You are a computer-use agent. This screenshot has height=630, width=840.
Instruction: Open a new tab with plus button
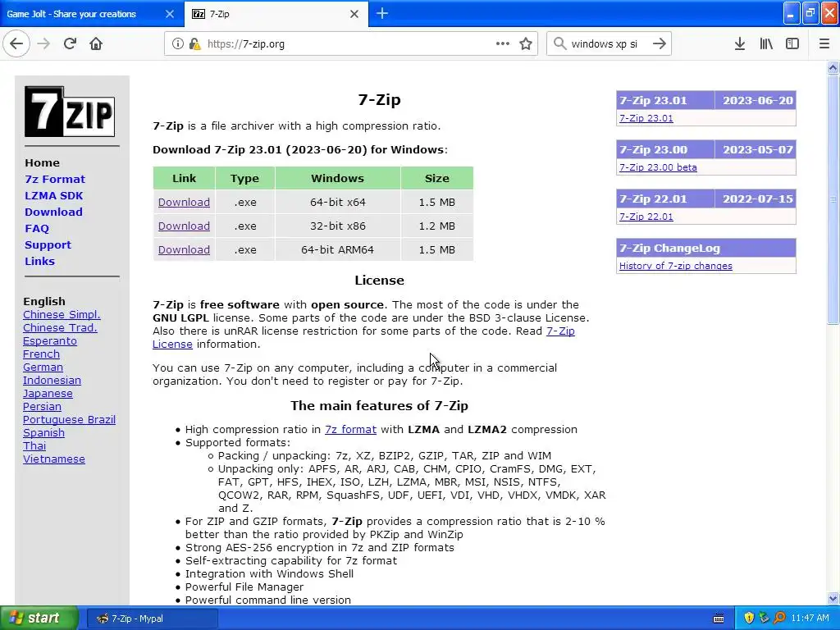[x=382, y=13]
